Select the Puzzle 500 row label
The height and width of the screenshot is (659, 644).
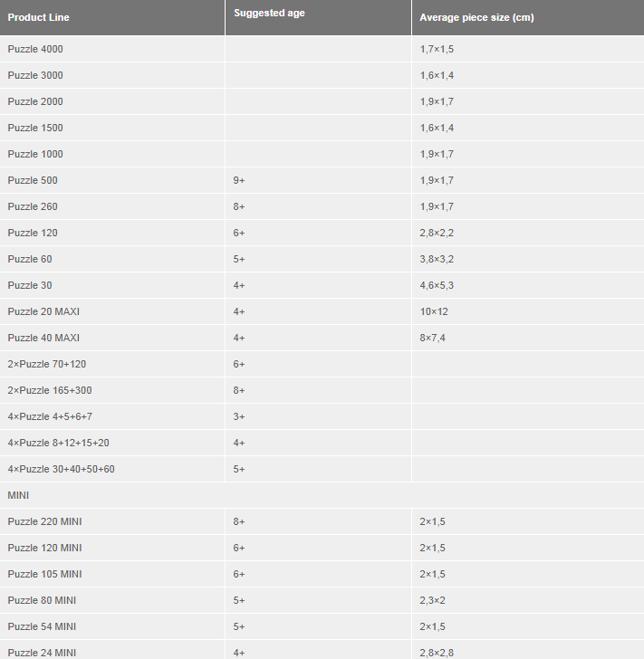pyautogui.click(x=33, y=180)
